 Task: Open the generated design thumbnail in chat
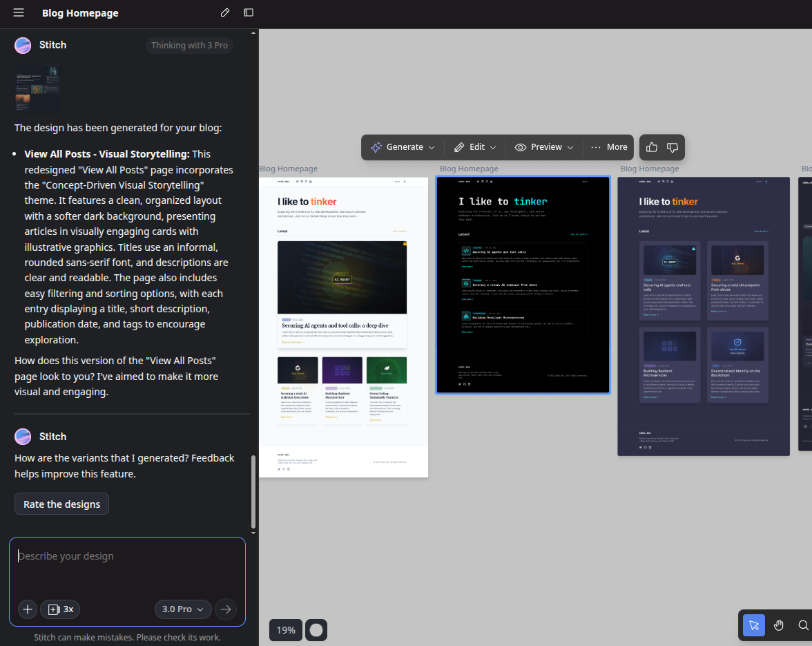[38, 88]
